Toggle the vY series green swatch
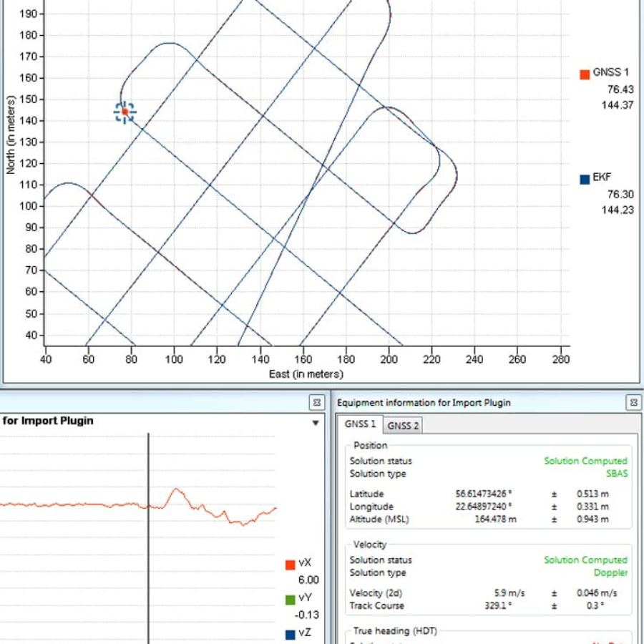 point(290,600)
